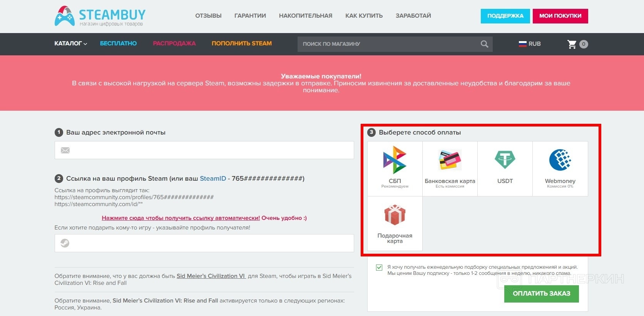
Task: Toggle the weekly offers subscription checkbox
Action: tap(379, 268)
